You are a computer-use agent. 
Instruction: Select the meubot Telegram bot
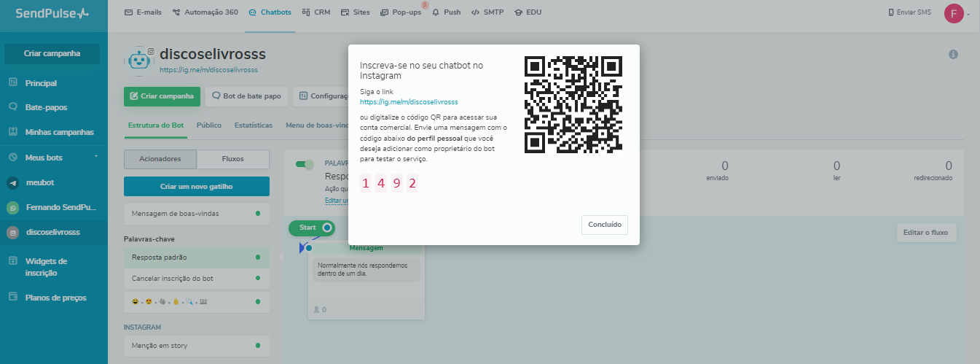[x=41, y=183]
